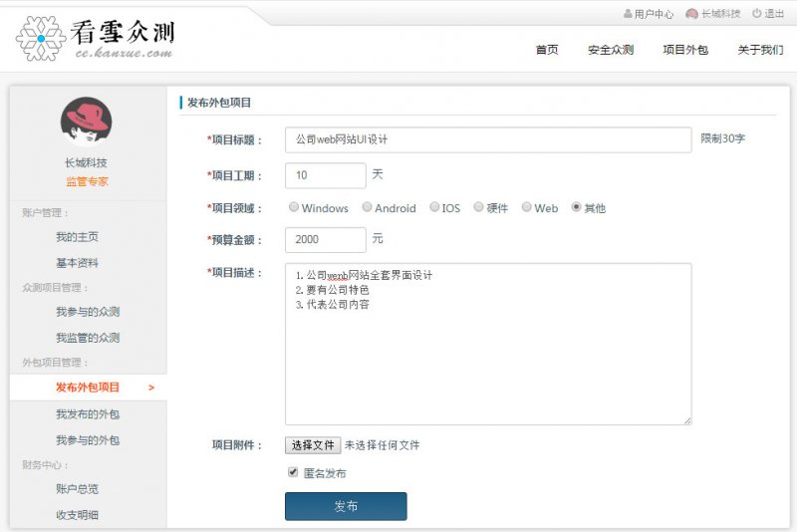Image resolution: width=797 pixels, height=532 pixels.
Task: Click the 长城科技 avatar icon in header
Action: tap(691, 14)
